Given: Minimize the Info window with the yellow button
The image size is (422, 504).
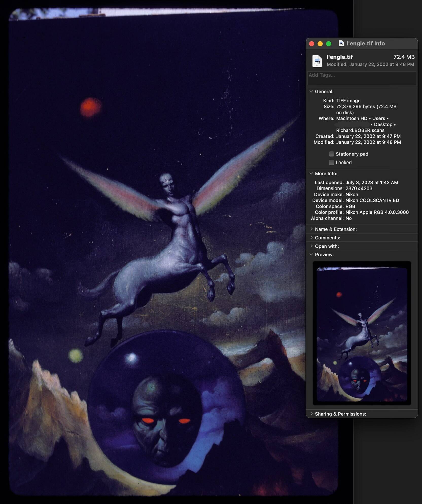Looking at the screenshot, I should [x=320, y=44].
